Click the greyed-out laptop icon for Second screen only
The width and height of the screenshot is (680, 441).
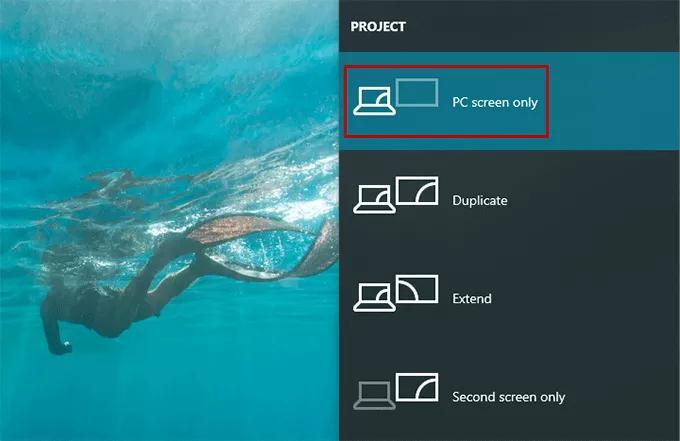[x=374, y=395]
